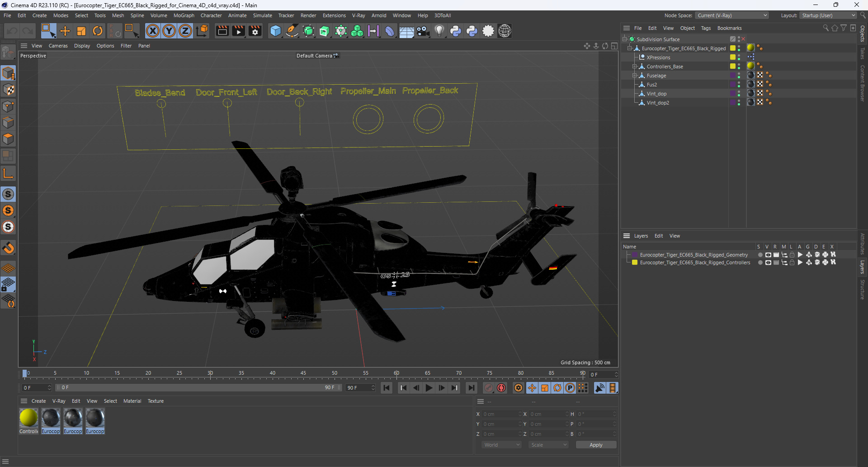Select the XPressions object

(x=658, y=57)
